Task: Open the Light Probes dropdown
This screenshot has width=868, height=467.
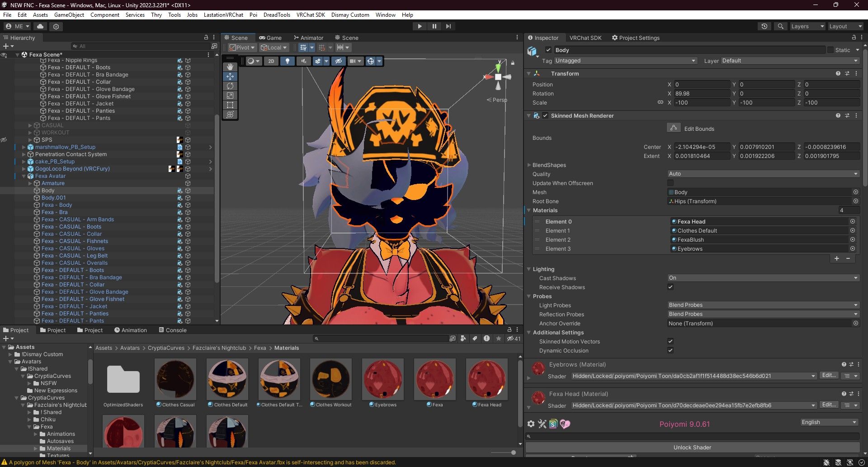Action: (763, 305)
